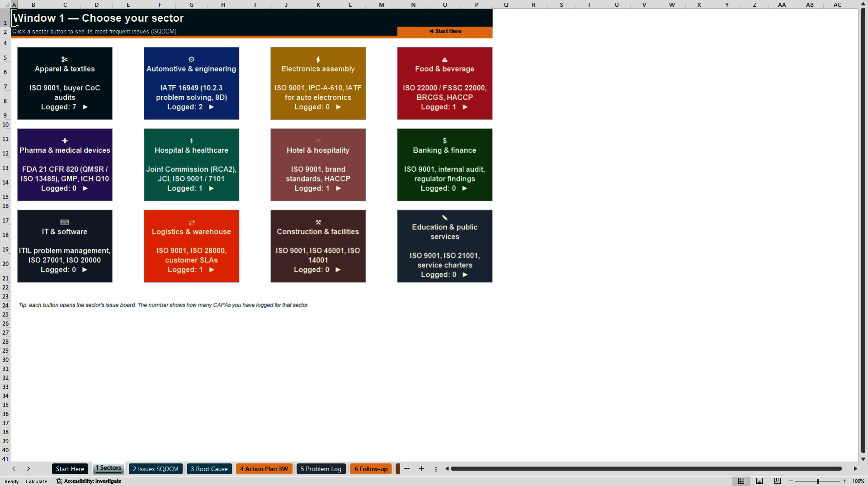Screen dimensions: 868x486
Task: Show more sheet tabs via ellipsis
Action: [407, 469]
